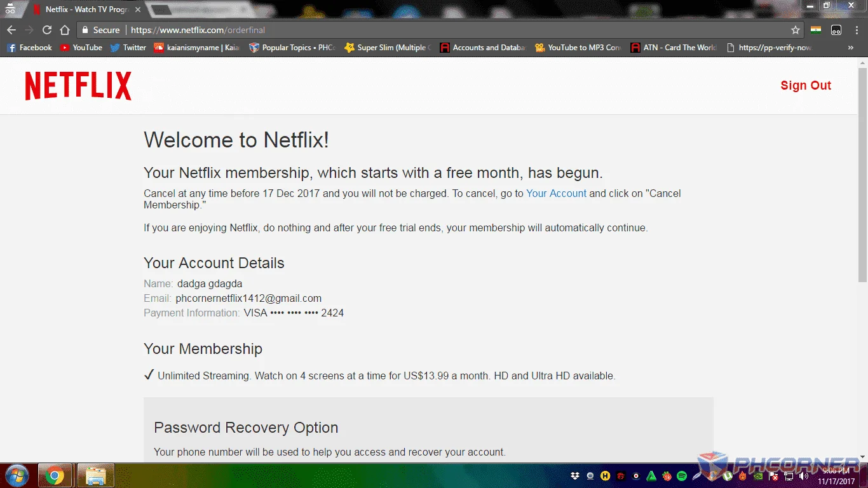Image resolution: width=868 pixels, height=488 pixels.
Task: Click the phone number recovery description text
Action: tap(329, 452)
